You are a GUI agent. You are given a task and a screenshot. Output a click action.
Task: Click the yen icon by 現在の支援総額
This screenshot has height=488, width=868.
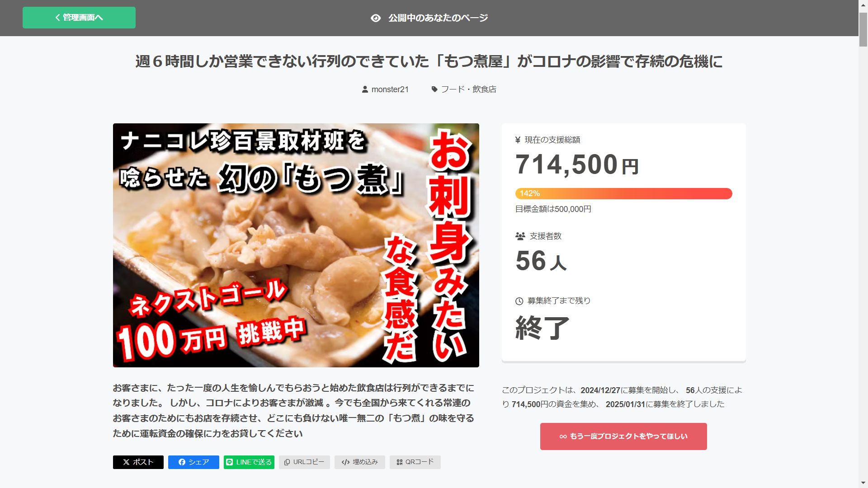518,140
